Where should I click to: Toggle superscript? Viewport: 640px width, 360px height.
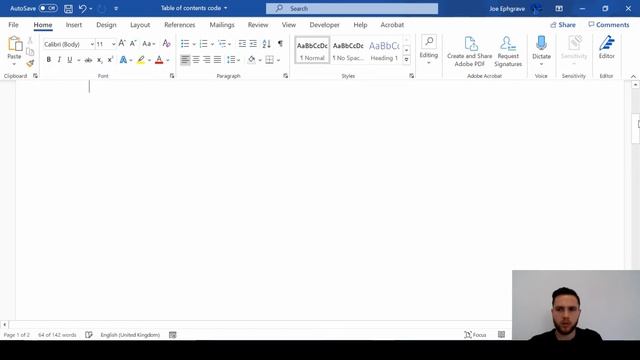(x=110, y=60)
